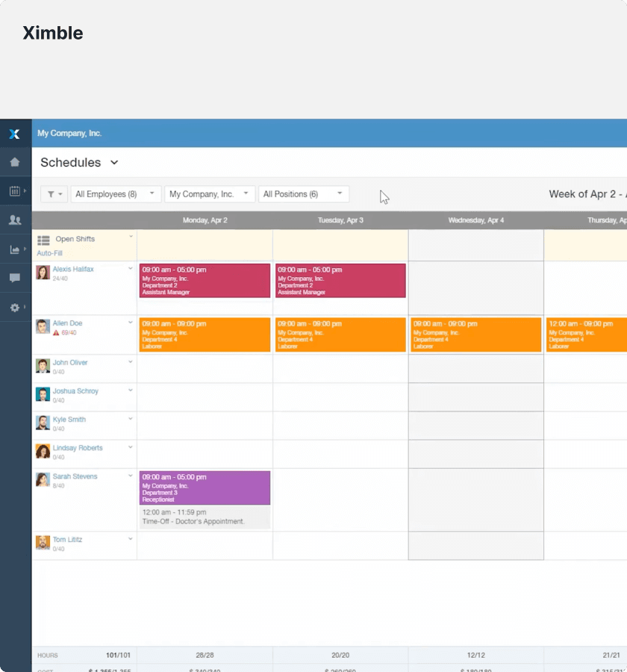
Task: Click Joshua Schroy avatar
Action: 43,394
